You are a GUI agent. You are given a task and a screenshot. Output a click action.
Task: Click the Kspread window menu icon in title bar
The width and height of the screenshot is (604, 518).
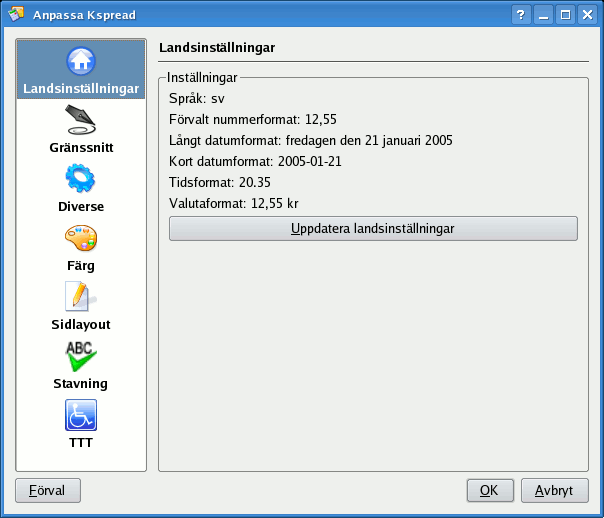click(x=16, y=15)
